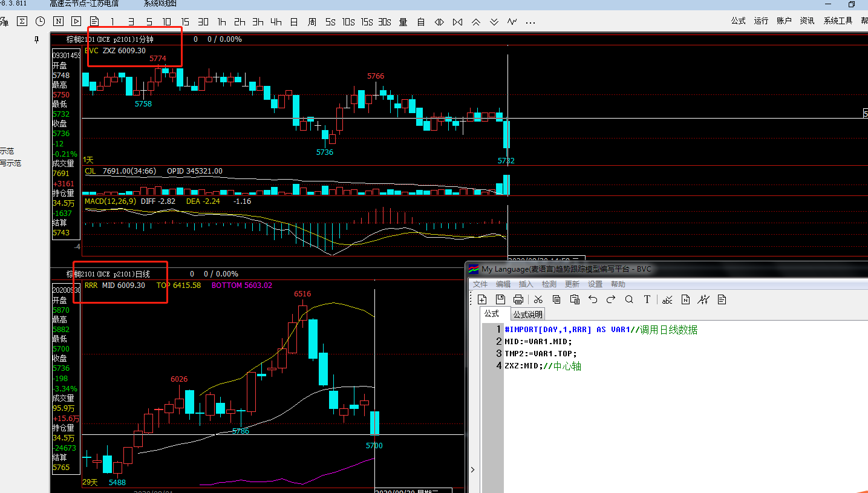Click the 公式 button in top menu
This screenshot has width=868, height=493.
click(x=738, y=21)
